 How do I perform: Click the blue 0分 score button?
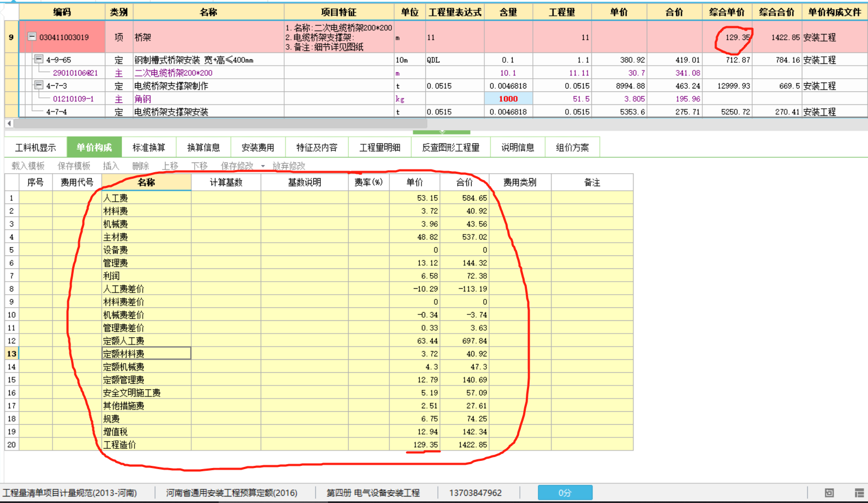click(565, 493)
